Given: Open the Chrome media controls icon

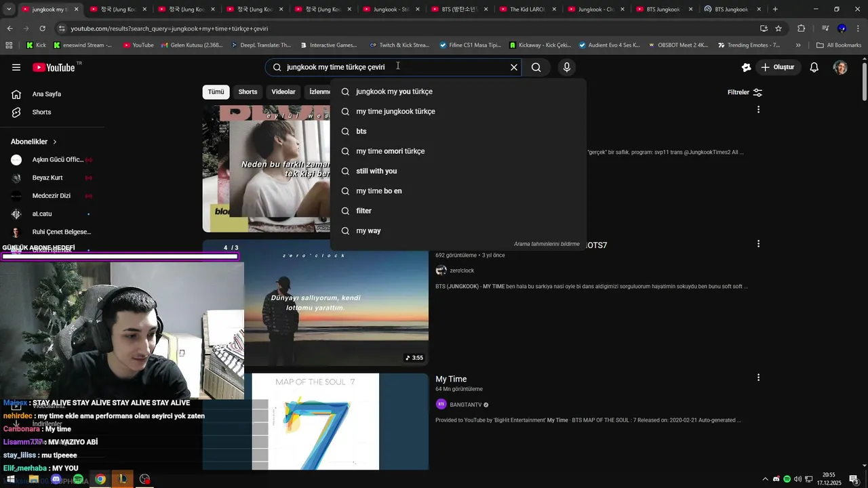Looking at the screenshot, I should pos(825,28).
